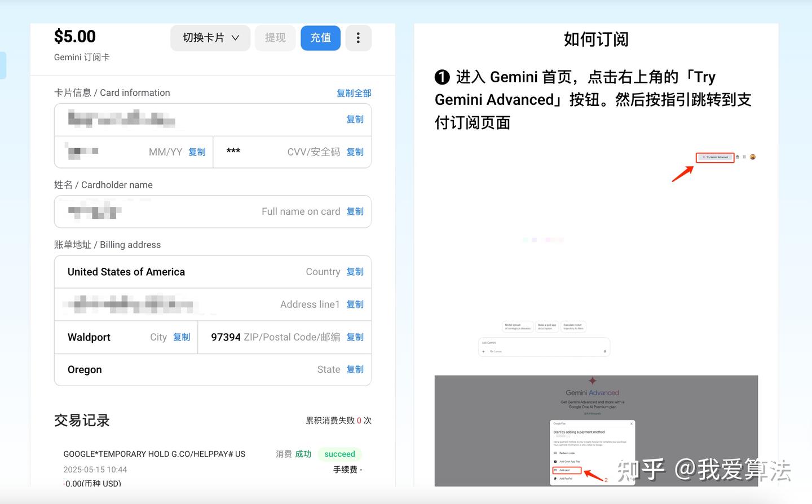Viewport: 812px width, 504px height.
Task: Click the blue 充值 recharge button
Action: (320, 38)
